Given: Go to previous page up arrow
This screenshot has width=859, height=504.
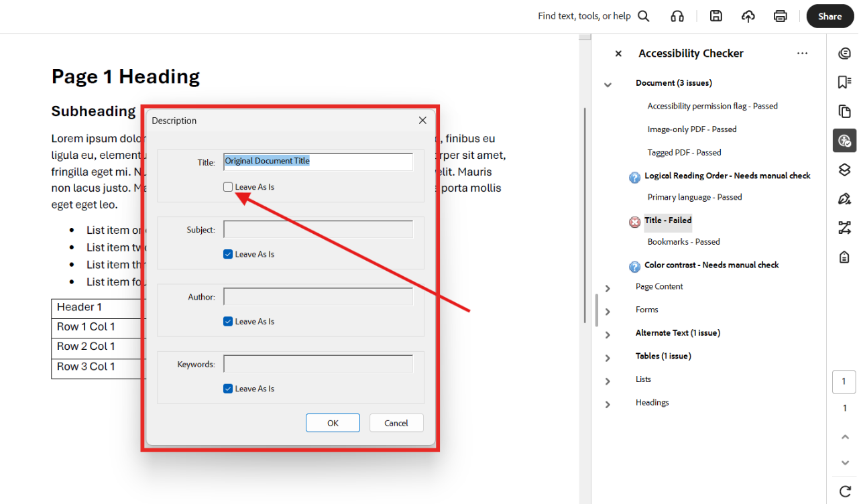Looking at the screenshot, I should tap(844, 437).
